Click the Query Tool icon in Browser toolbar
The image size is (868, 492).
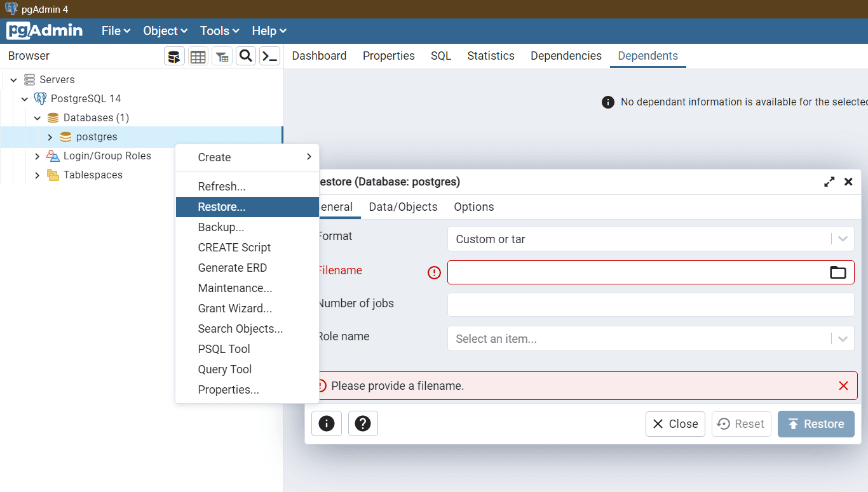click(x=174, y=57)
